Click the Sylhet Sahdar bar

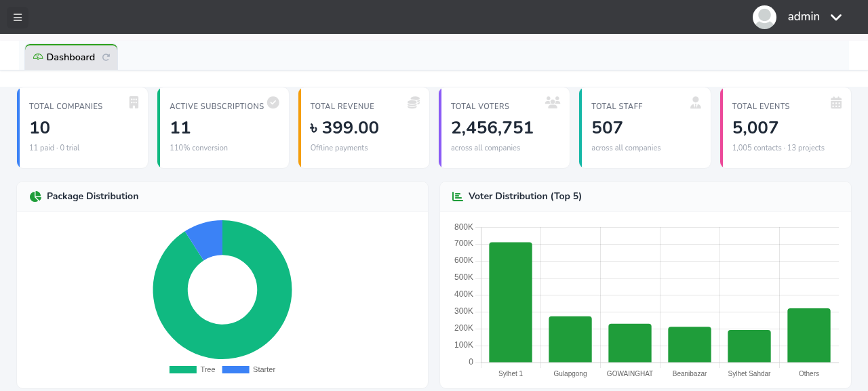pyautogui.click(x=749, y=346)
